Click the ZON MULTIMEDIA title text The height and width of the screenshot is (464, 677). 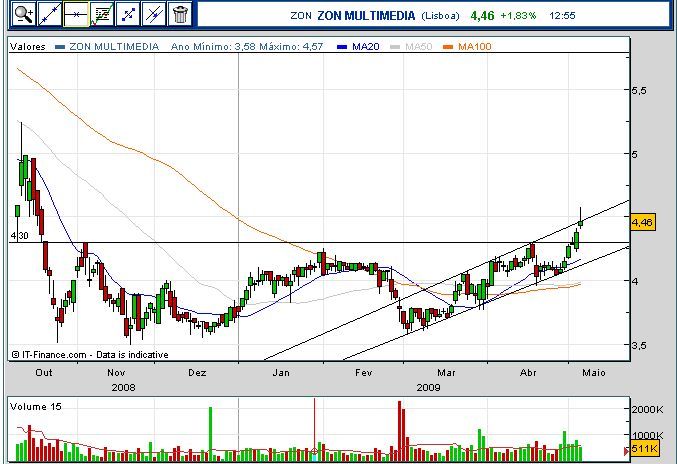tap(366, 16)
